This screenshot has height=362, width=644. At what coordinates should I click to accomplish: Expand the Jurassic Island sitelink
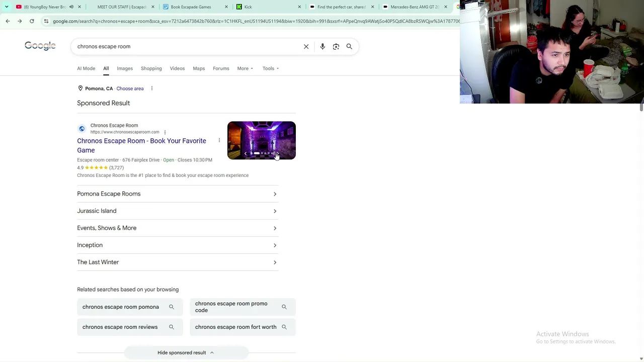[x=178, y=211]
